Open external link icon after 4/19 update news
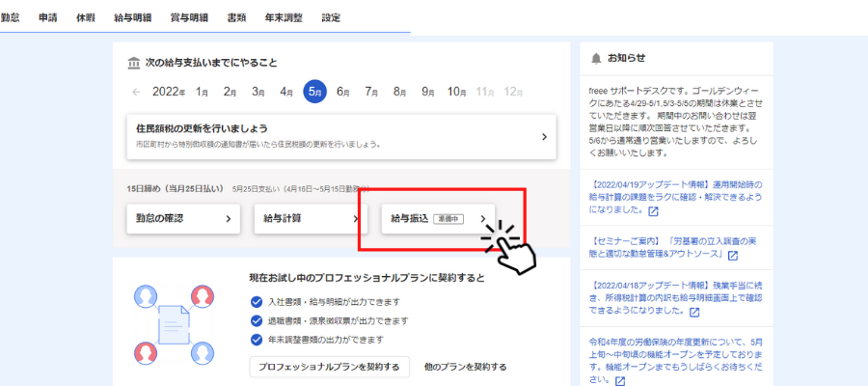Screen dimensions: 868x386 (x=653, y=211)
